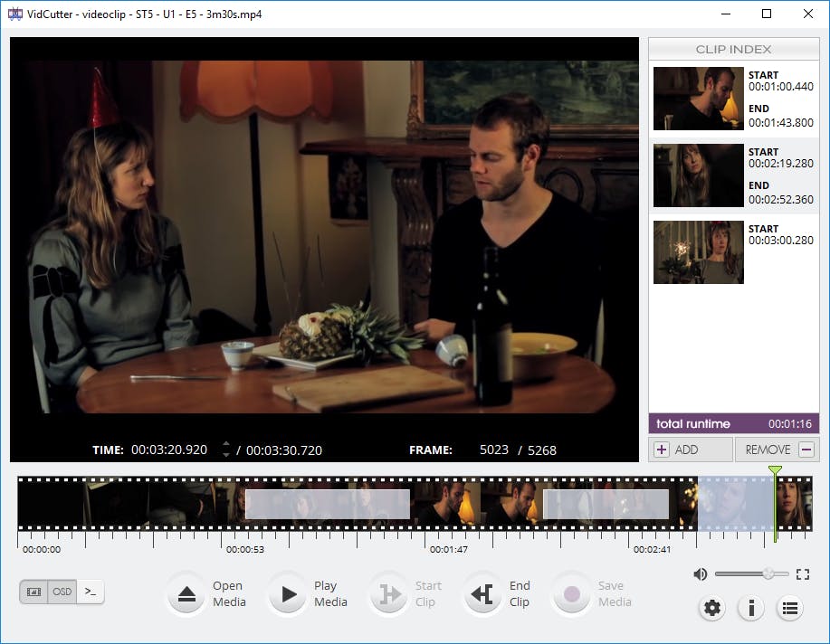Select the clip starting at 00:02:19.280

coord(734,175)
